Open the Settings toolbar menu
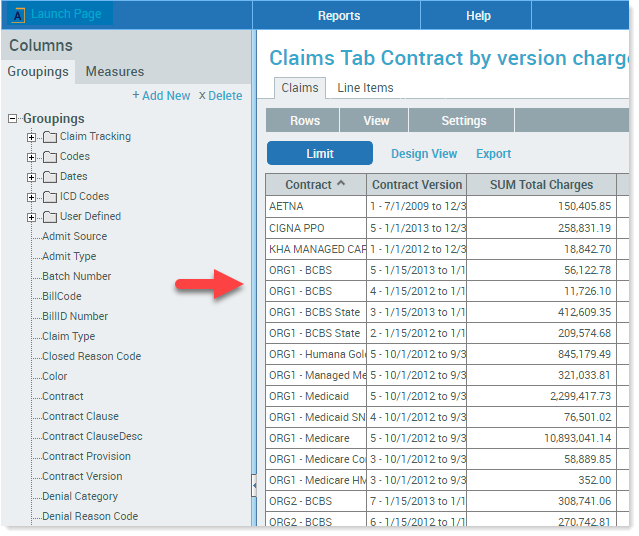 [464, 121]
